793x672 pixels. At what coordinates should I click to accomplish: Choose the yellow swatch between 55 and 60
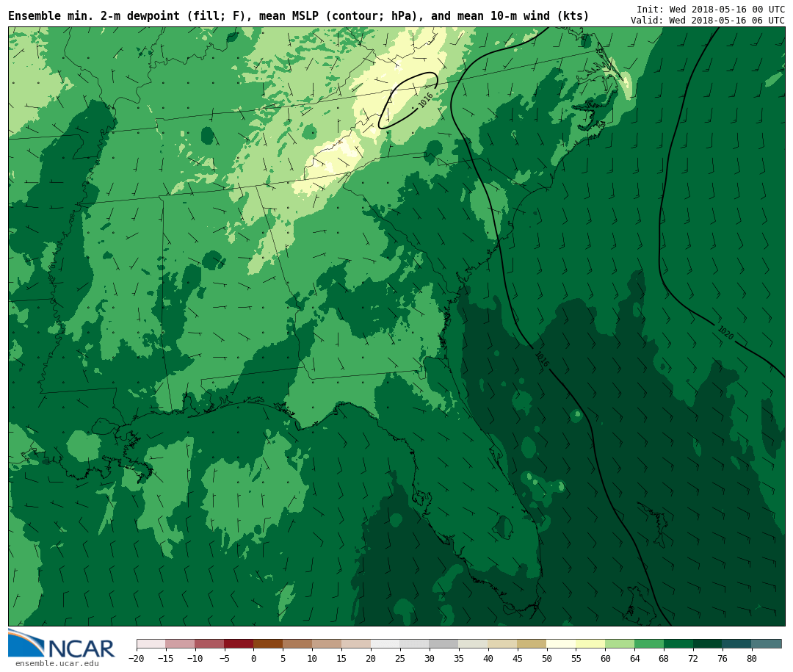click(590, 644)
